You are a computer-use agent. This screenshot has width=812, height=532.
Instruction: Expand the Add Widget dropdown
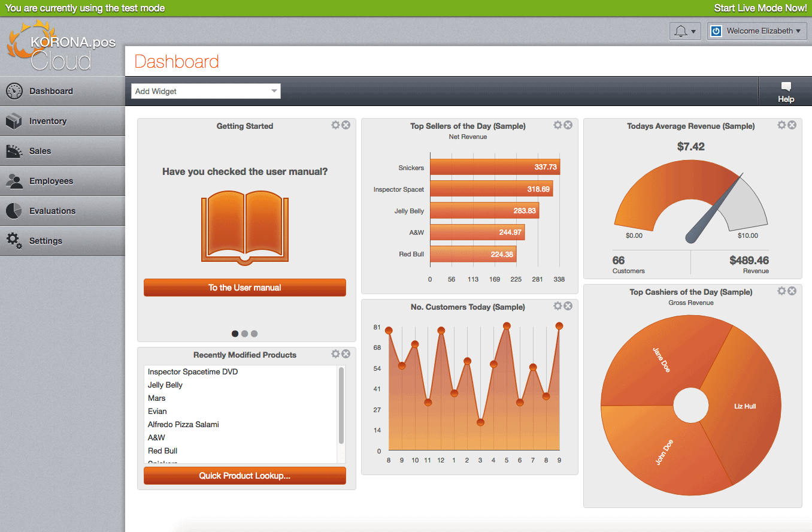pos(206,91)
